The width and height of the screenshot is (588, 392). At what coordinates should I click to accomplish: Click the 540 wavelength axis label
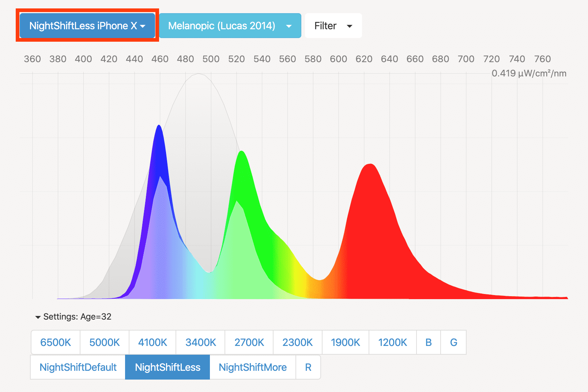click(262, 59)
